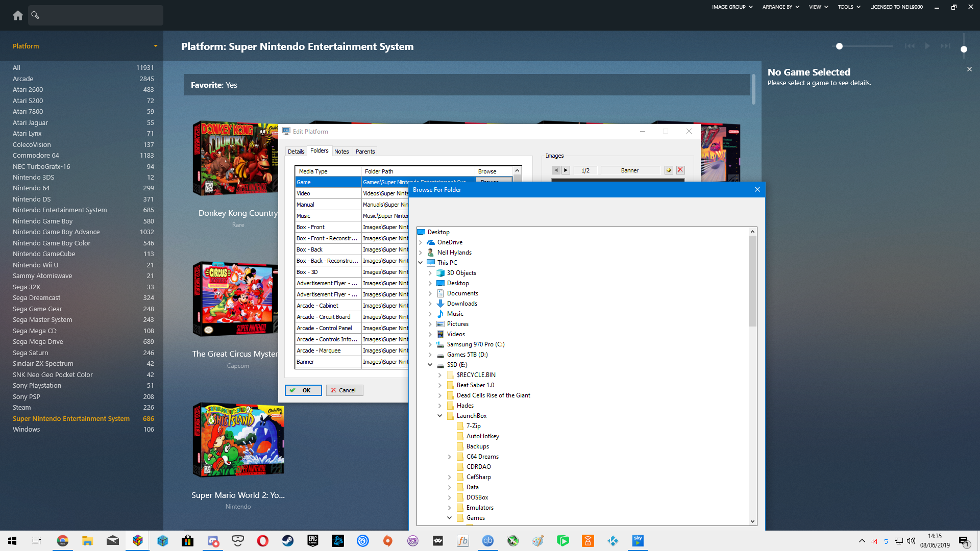980x551 pixels.
Task: Close the Browse For Folder dialog
Action: coord(757,190)
